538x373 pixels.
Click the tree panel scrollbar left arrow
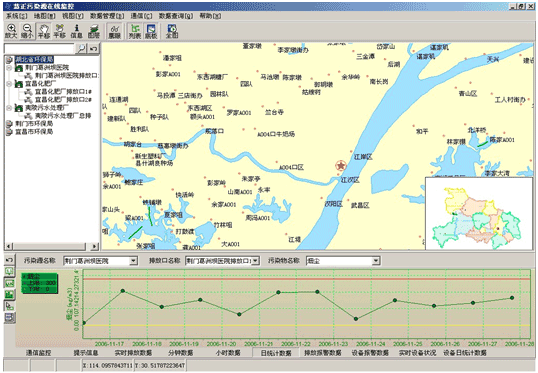tap(8, 246)
